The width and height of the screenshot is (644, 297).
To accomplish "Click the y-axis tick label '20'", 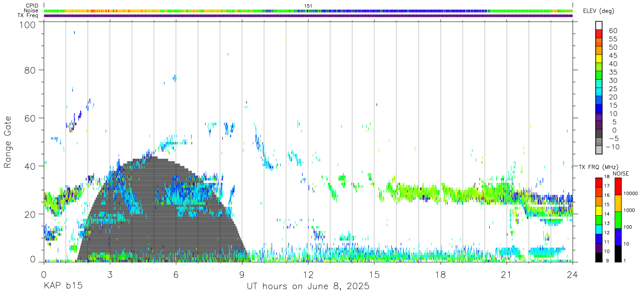I will 29,214.
